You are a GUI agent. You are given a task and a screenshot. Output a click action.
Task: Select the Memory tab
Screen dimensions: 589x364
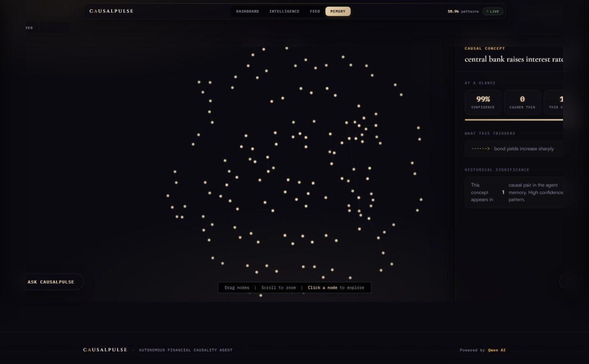338,12
